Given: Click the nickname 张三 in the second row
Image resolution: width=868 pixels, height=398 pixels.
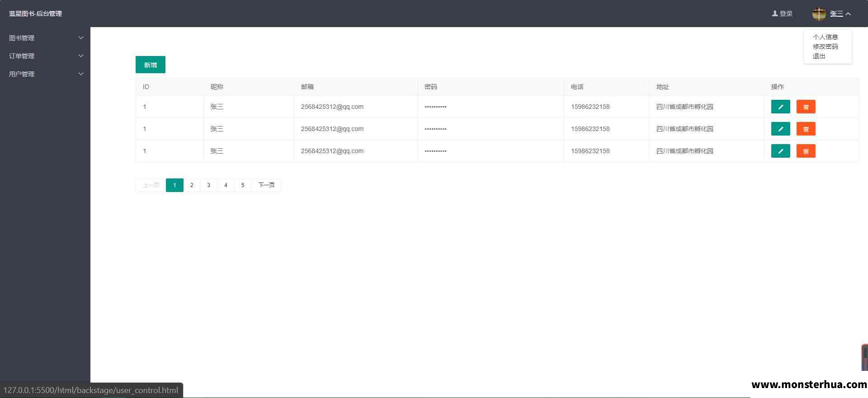Looking at the screenshot, I should 217,129.
